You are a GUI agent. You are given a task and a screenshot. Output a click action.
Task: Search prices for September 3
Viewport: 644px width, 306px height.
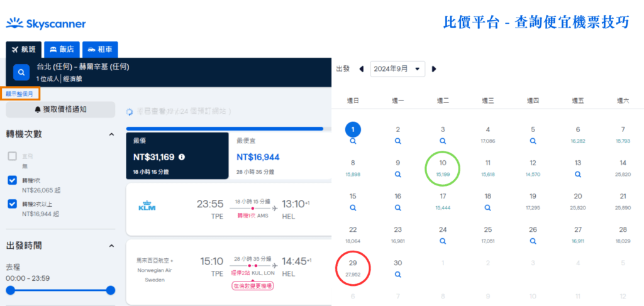point(443,141)
